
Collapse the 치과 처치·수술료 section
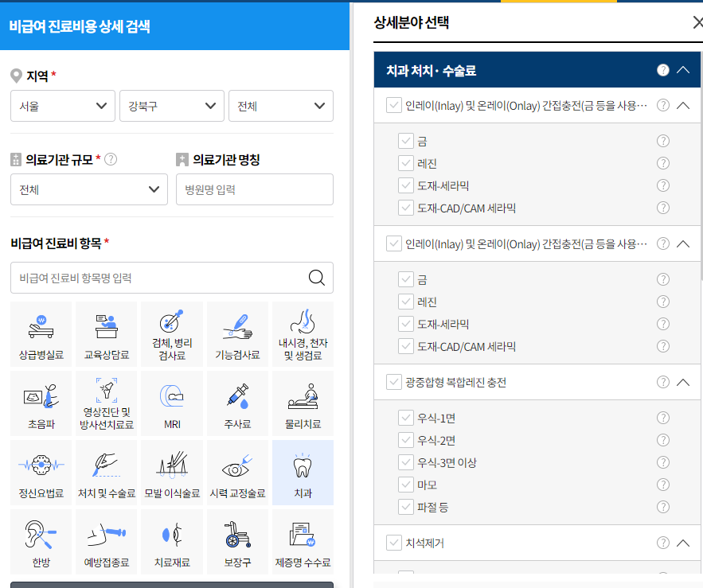click(682, 70)
